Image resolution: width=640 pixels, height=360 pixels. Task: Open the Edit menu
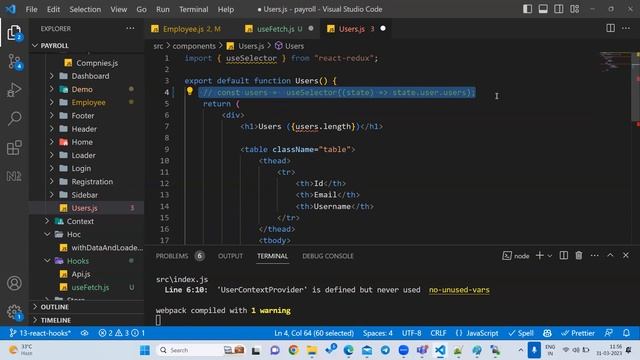(x=53, y=9)
